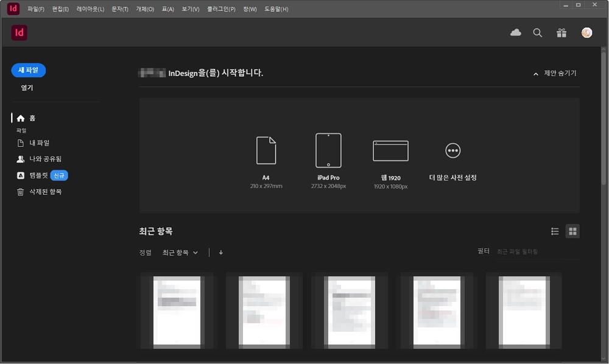Viewport: 609px width, 364px height.
Task: Click the Creative Cloud icon in the top bar
Action: click(x=515, y=32)
